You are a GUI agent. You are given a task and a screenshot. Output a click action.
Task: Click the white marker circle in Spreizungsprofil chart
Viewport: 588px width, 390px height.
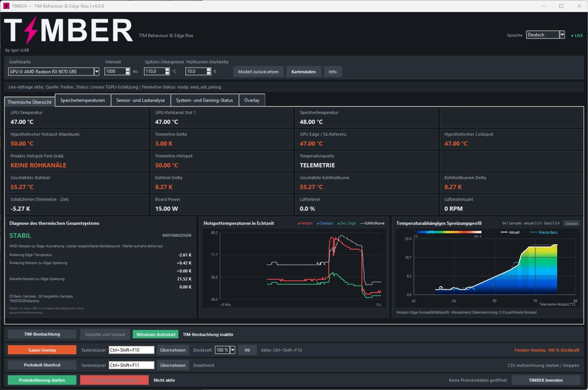tap(441, 288)
